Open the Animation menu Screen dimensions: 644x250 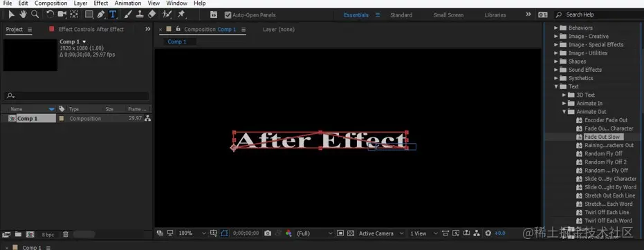128,3
